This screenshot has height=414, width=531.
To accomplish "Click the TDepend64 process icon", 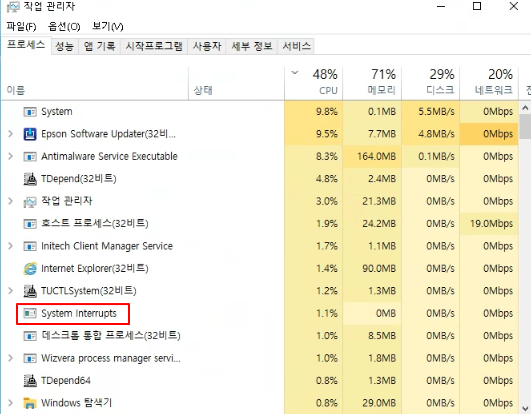I will 30,380.
